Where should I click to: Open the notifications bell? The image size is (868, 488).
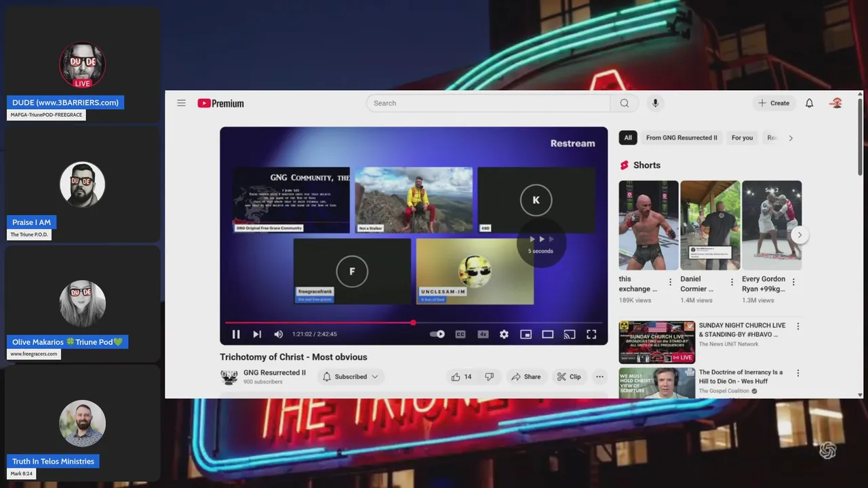click(x=809, y=103)
